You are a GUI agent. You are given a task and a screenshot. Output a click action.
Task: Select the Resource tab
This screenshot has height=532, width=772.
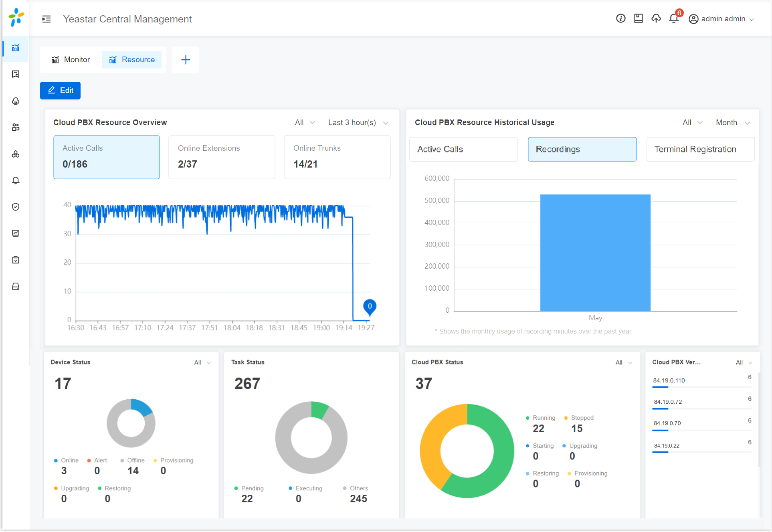coord(132,60)
